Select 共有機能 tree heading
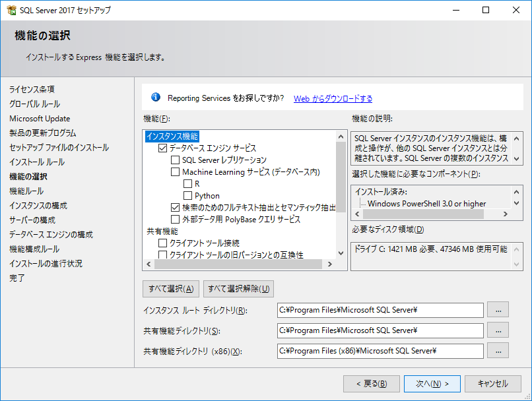The height and width of the screenshot is (401, 532). (x=162, y=231)
